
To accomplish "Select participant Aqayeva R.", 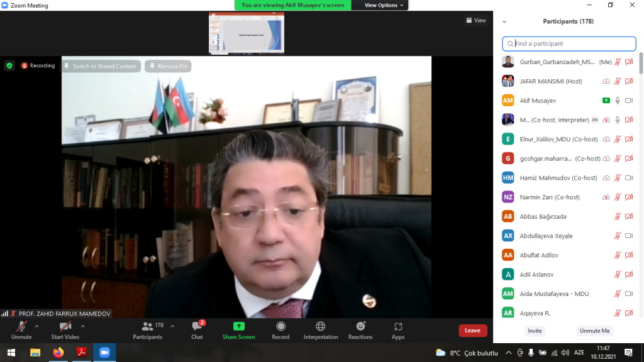I will 569,313.
